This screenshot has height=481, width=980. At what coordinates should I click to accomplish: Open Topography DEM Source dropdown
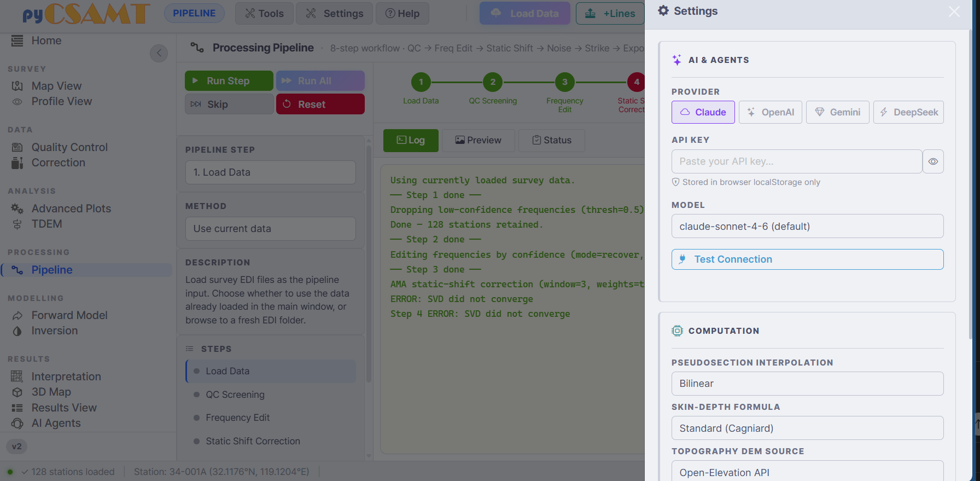pos(808,472)
